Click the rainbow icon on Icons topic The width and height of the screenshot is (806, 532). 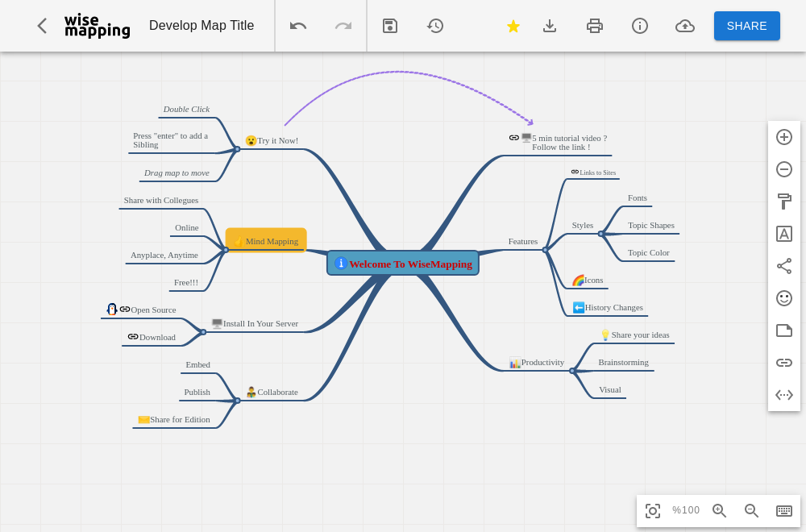coord(578,281)
